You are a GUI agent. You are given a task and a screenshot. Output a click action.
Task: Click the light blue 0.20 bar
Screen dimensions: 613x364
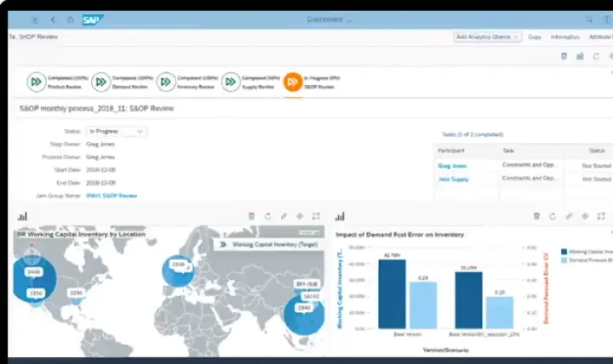pyautogui.click(x=500, y=313)
